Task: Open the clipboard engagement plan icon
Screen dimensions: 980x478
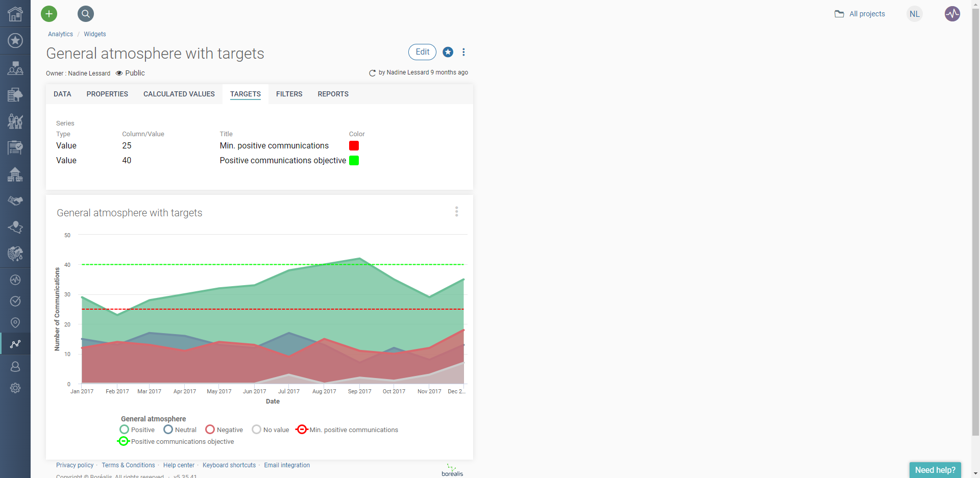Action: 15,148
